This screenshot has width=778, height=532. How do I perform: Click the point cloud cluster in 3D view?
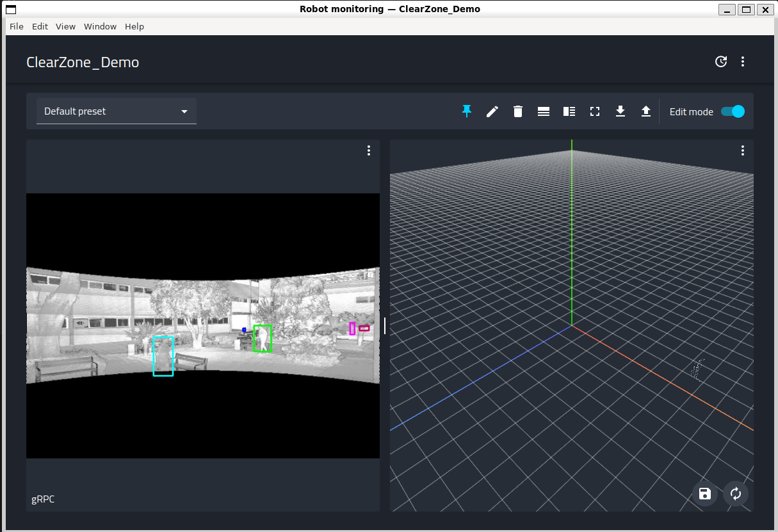coord(697,369)
